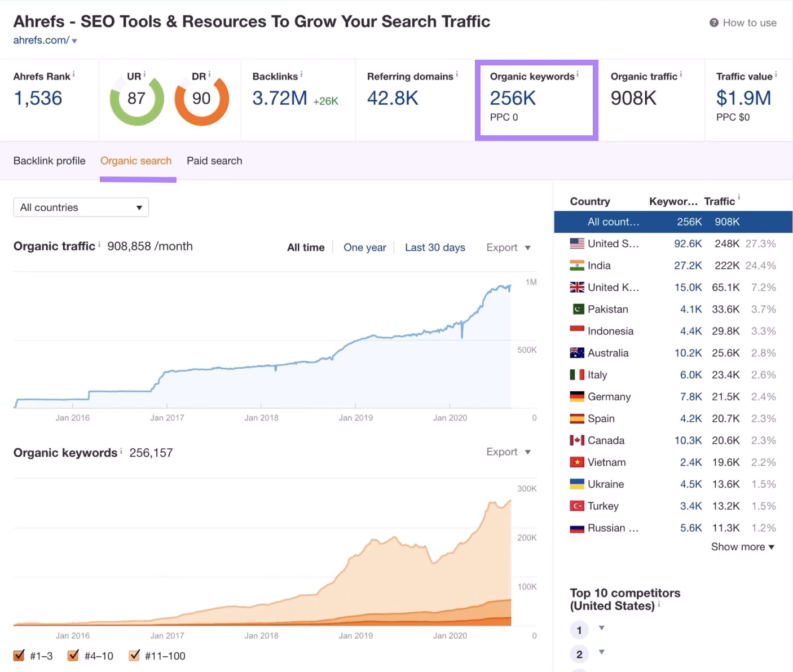Click the info icon beside Traffic value
The width and height of the screenshot is (793, 672).
[776, 74]
